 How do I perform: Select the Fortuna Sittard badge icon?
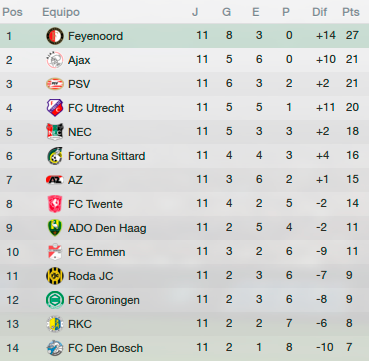pyautogui.click(x=55, y=156)
